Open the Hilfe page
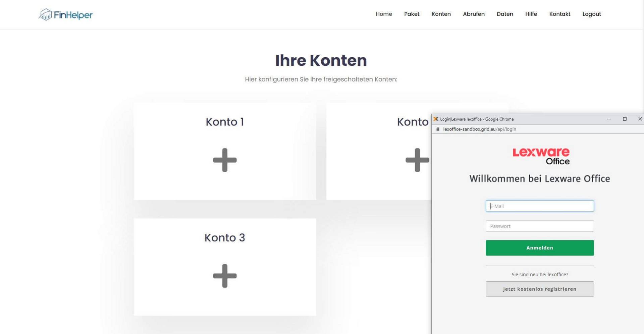The width and height of the screenshot is (644, 334). pyautogui.click(x=531, y=14)
